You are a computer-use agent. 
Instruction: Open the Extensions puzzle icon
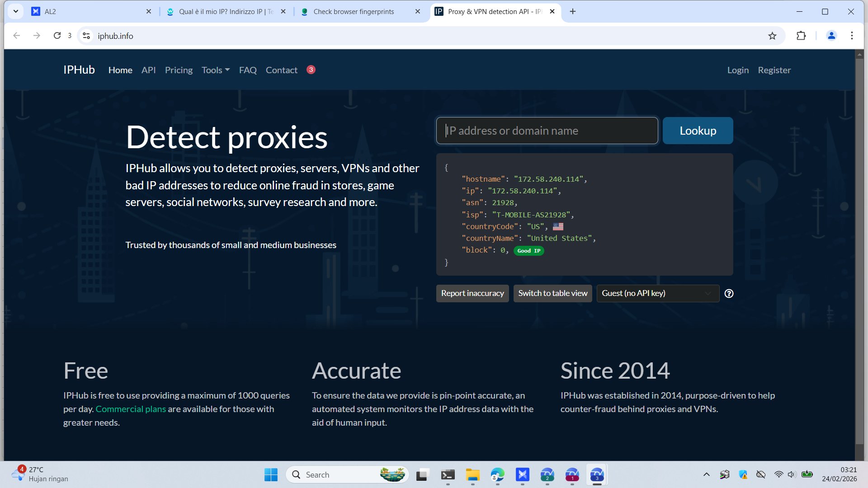(801, 36)
